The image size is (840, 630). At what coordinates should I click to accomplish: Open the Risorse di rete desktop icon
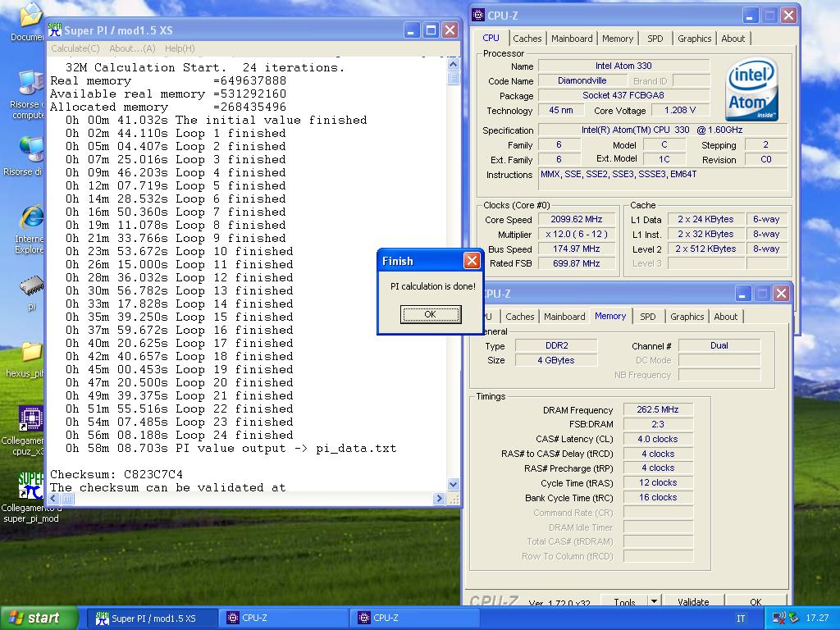coord(31,150)
